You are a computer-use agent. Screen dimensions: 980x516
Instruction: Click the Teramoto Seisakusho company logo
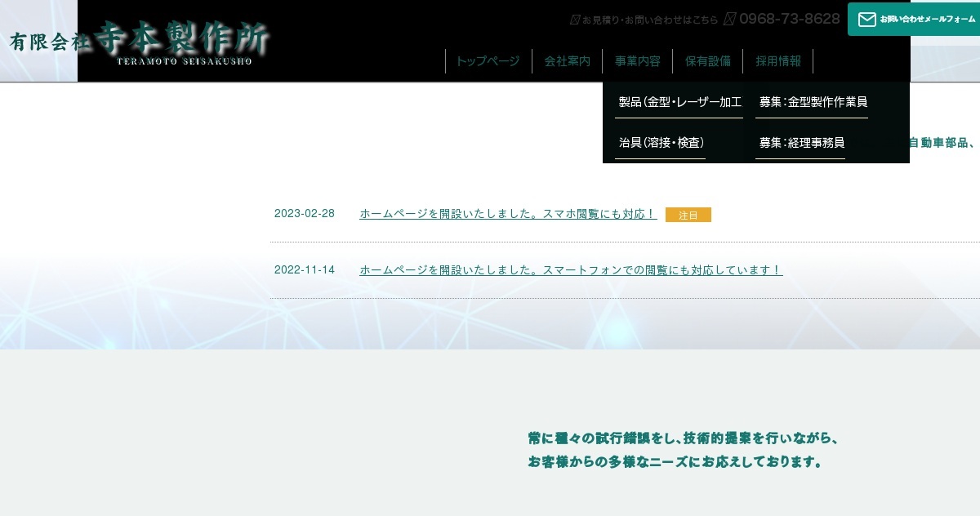click(x=139, y=42)
